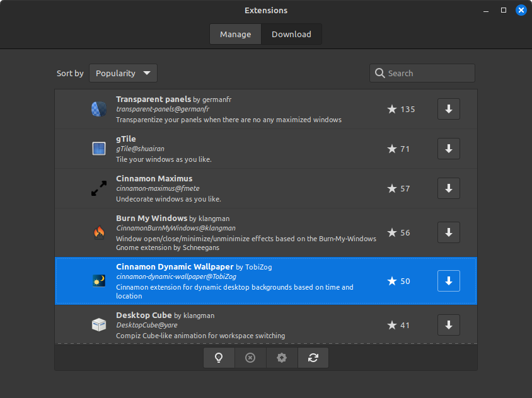The image size is (532, 398).
Task: Refresh the extensions list
Action: (x=313, y=358)
